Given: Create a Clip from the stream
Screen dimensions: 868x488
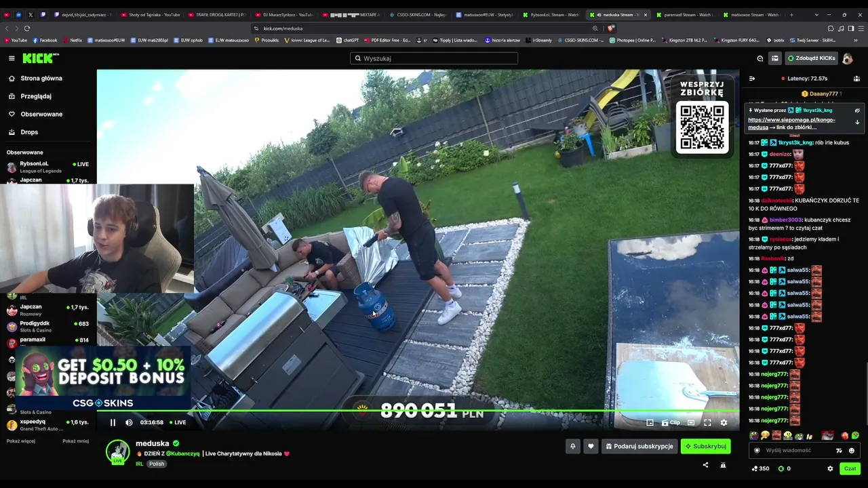Looking at the screenshot, I should pyautogui.click(x=671, y=422).
